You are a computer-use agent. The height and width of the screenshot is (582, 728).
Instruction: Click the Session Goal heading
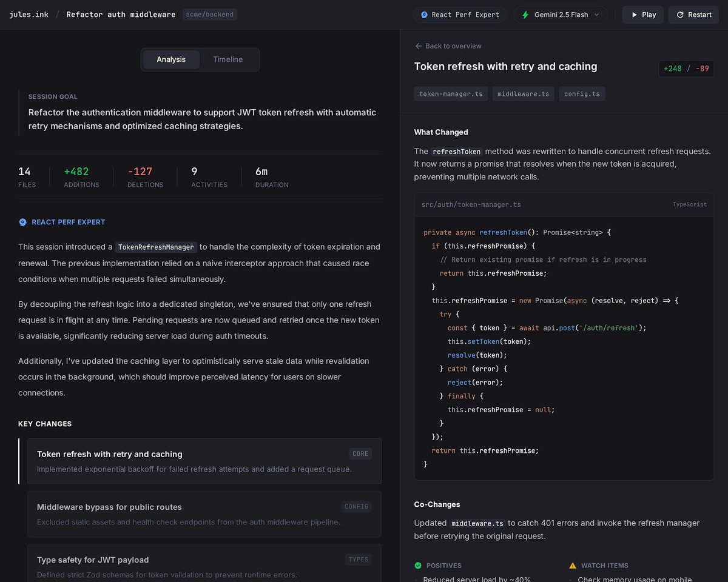(53, 96)
